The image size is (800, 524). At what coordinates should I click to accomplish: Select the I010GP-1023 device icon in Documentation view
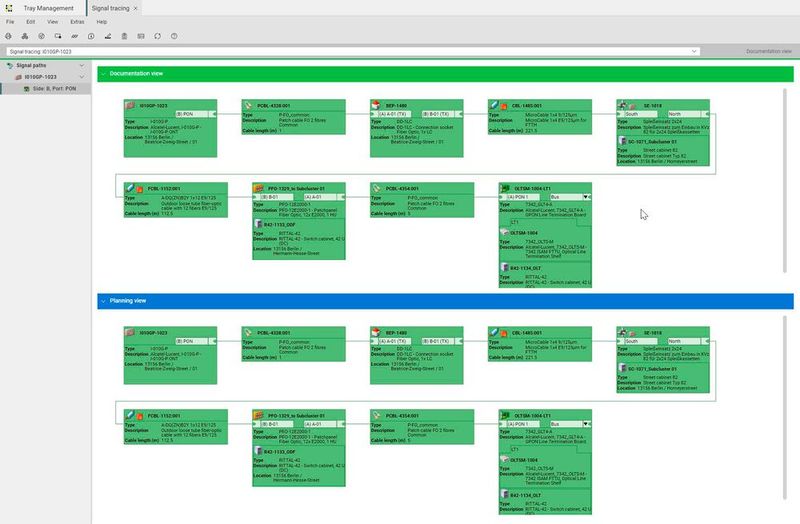130,104
